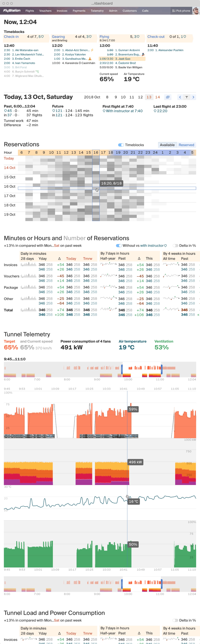Open the calendar grid icon
200x644 pixels.
(x=168, y=97)
